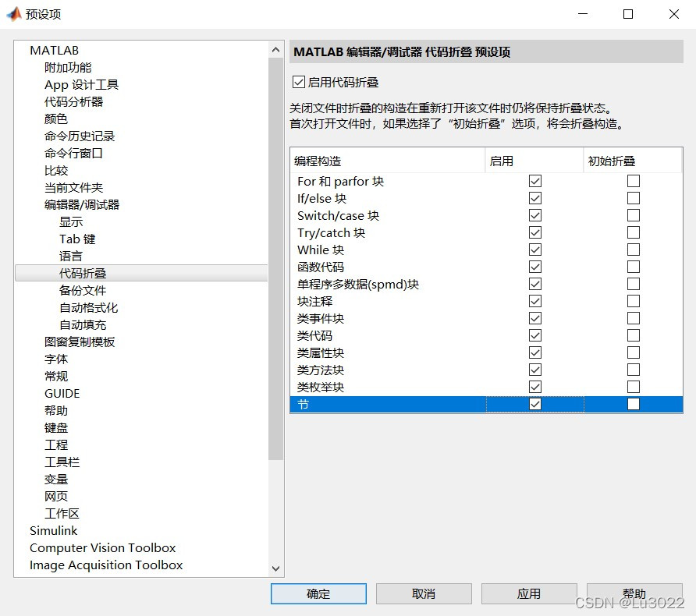Select Image Acquisition Toolbox node
696x616 pixels.
pyautogui.click(x=106, y=565)
